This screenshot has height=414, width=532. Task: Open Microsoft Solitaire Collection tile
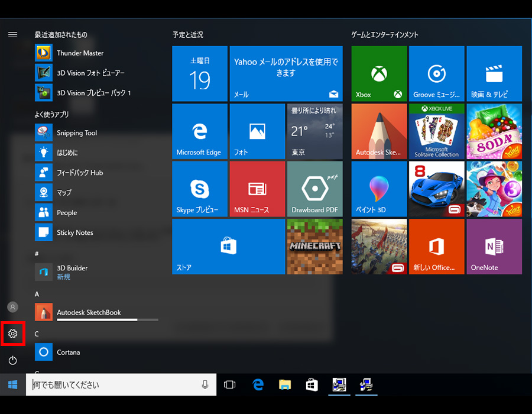coord(437,131)
